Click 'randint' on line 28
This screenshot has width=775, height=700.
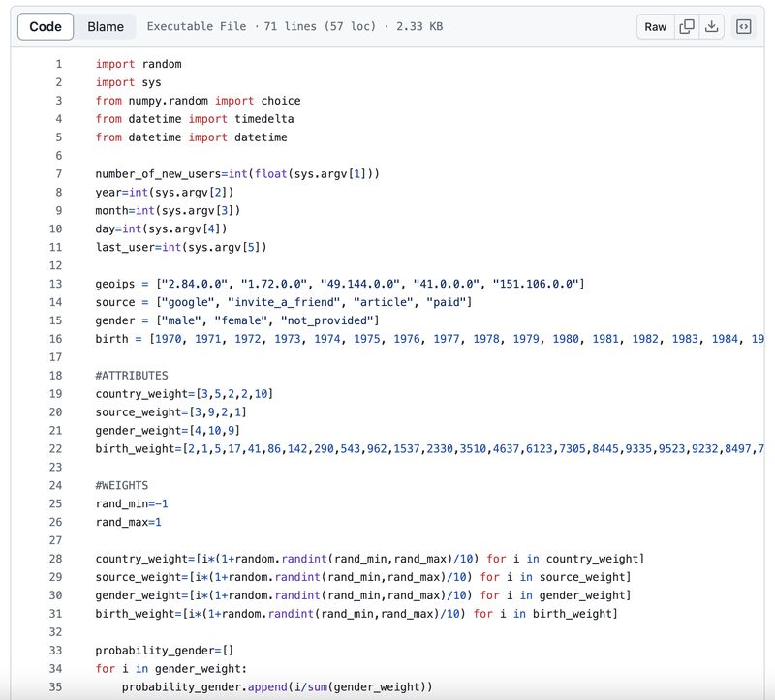coord(304,559)
